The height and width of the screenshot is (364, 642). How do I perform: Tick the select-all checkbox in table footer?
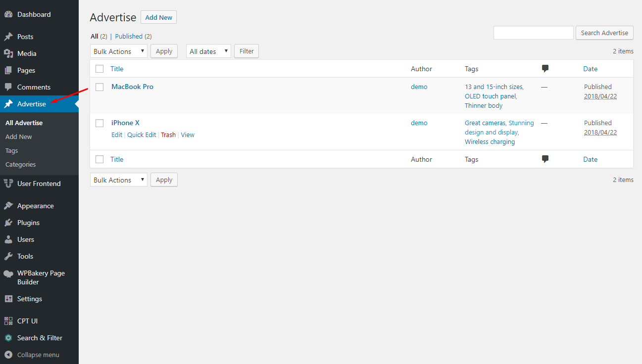pyautogui.click(x=99, y=159)
